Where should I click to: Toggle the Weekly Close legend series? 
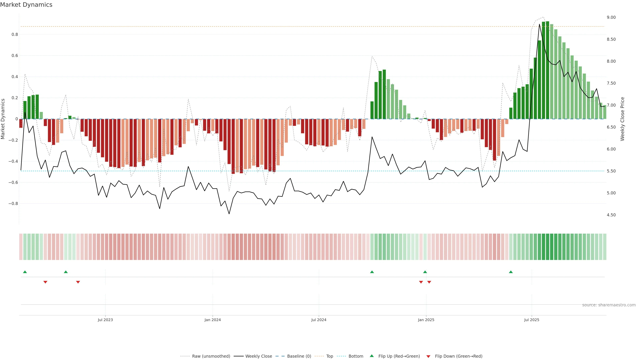point(258,356)
